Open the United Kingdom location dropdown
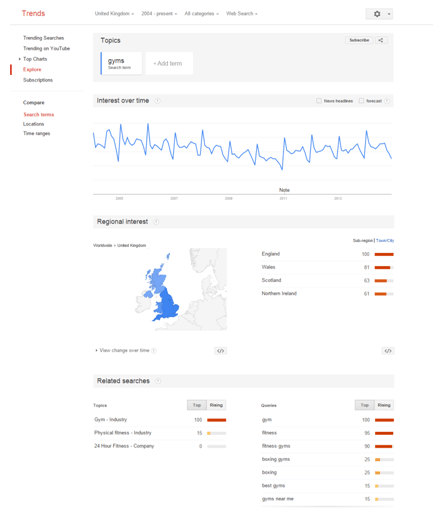The width and height of the screenshot is (433, 513). coord(114,14)
